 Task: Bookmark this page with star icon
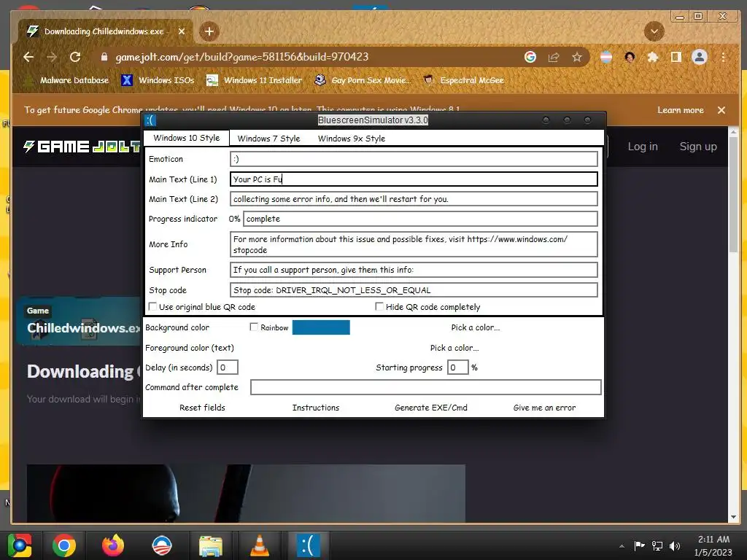click(x=577, y=57)
